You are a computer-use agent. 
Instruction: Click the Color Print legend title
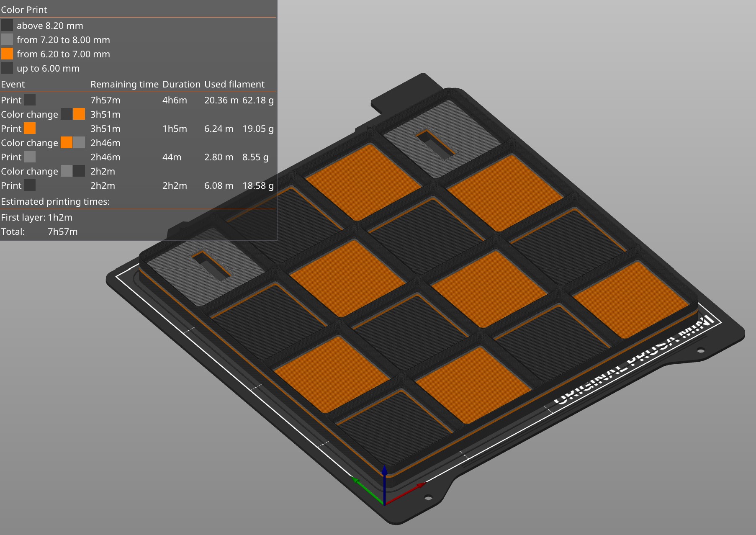tap(24, 9)
